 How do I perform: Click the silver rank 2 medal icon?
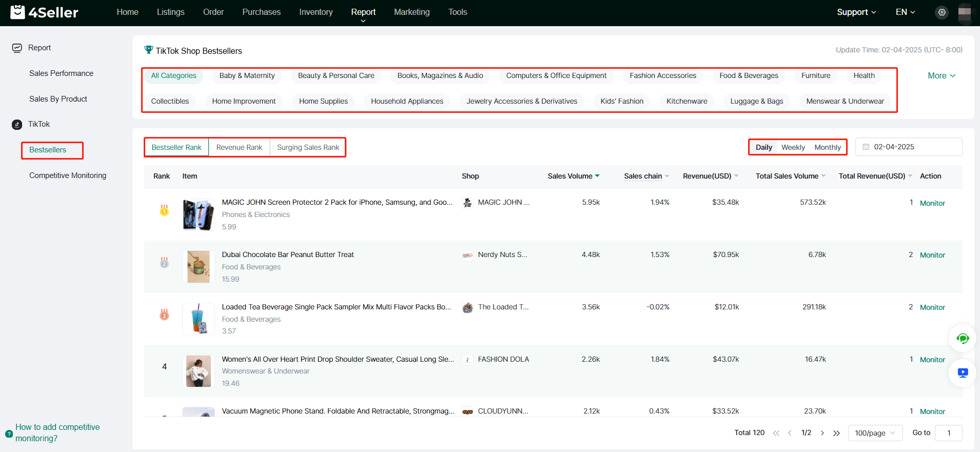[x=164, y=262]
